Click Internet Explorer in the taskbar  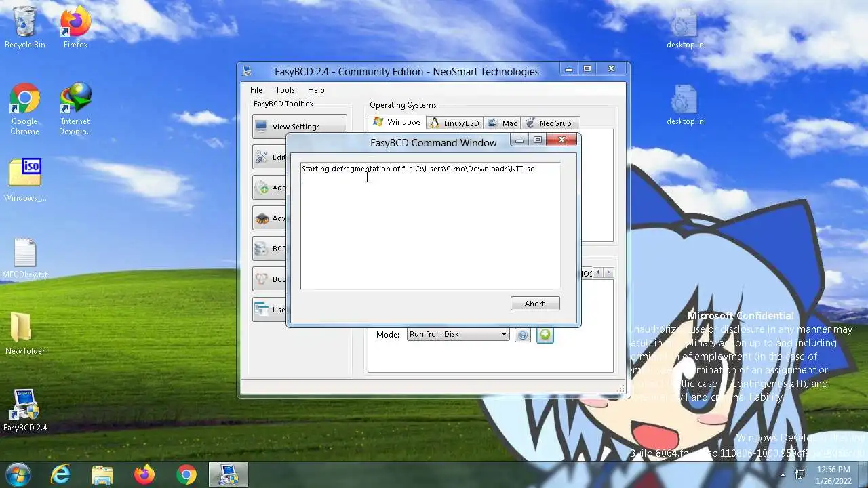61,474
